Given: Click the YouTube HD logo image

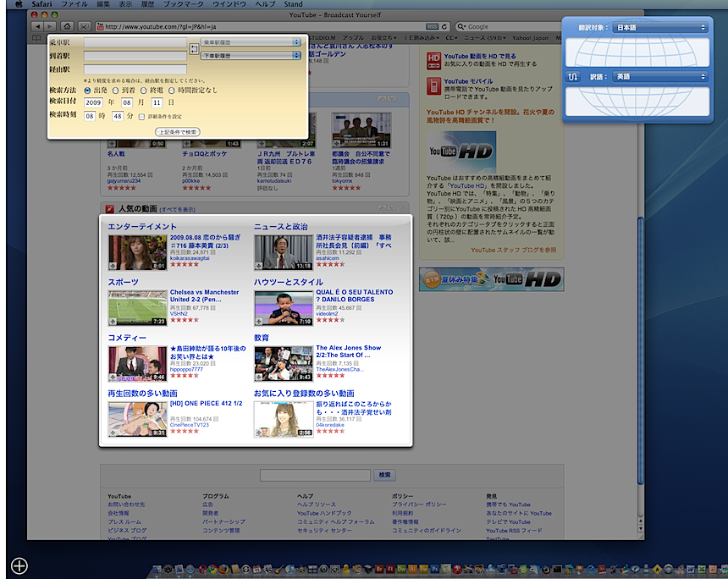Looking at the screenshot, I should click(x=461, y=152).
